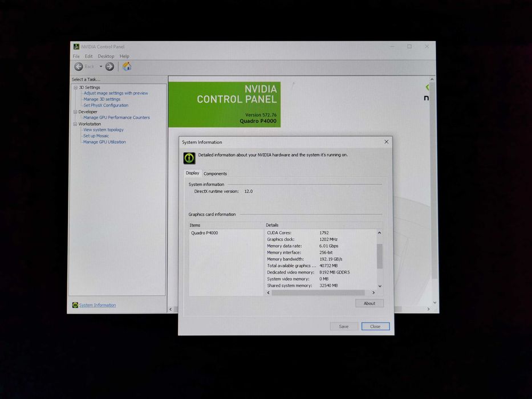This screenshot has height=399, width=532.
Task: Minimize the NVIDIA Control Panel window
Action: click(x=392, y=47)
